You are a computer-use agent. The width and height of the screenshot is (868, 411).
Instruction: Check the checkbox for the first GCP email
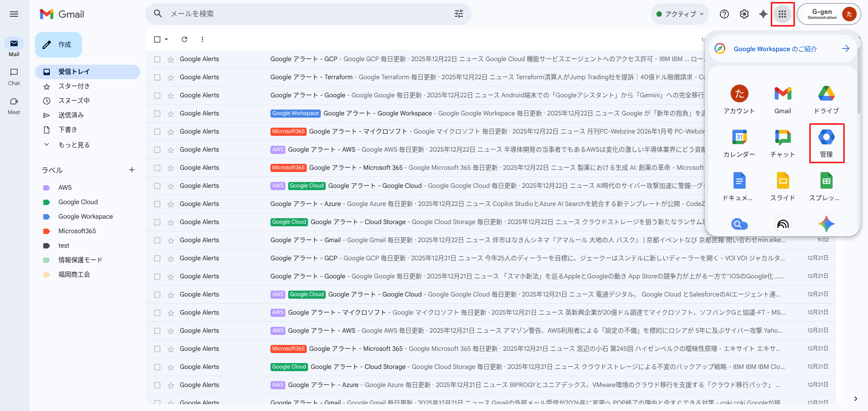tap(157, 59)
